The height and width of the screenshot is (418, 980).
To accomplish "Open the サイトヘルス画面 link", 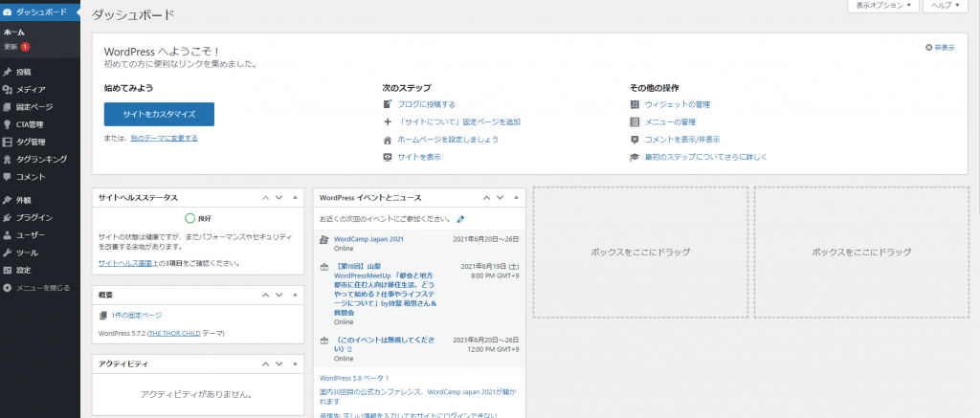I will pyautogui.click(x=125, y=264).
